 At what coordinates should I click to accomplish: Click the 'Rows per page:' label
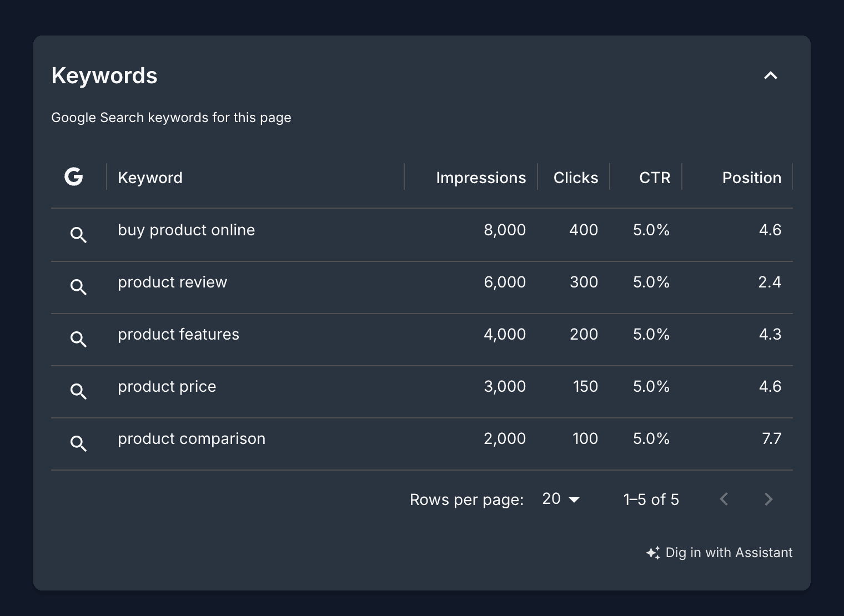pyautogui.click(x=466, y=499)
